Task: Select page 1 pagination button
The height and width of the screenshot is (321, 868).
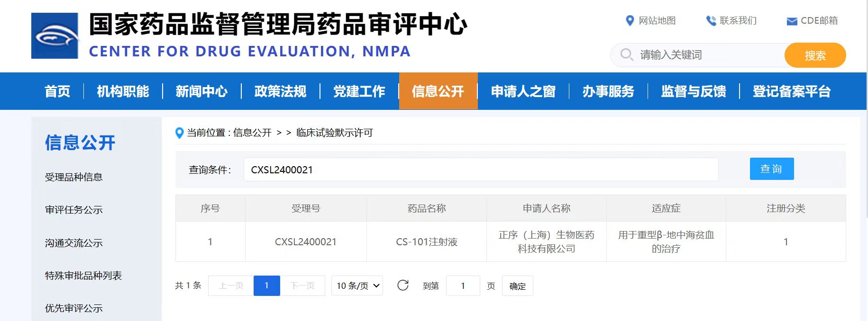Action: pos(266,286)
